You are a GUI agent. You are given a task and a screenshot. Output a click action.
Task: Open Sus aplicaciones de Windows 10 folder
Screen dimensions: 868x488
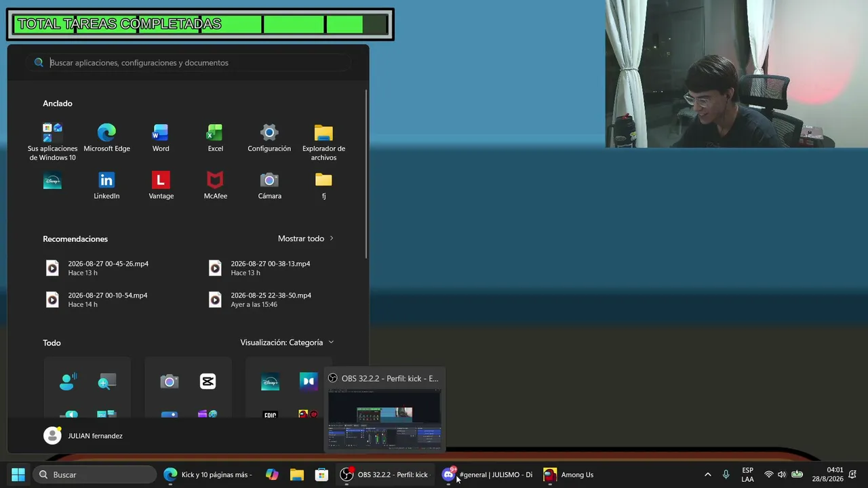[x=52, y=142]
